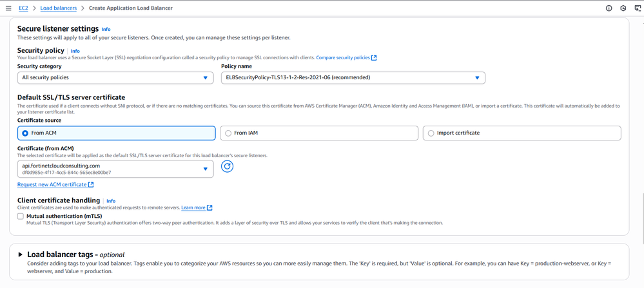Click external link icon beside Learn more
Viewport: 644px width, 288px height.
tap(210, 208)
